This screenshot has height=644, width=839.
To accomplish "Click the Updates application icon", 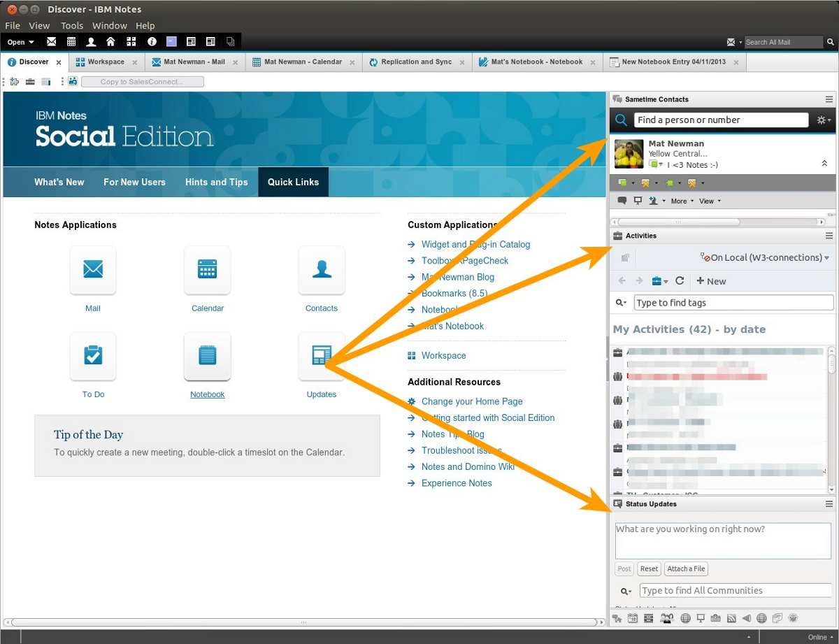I will (322, 356).
